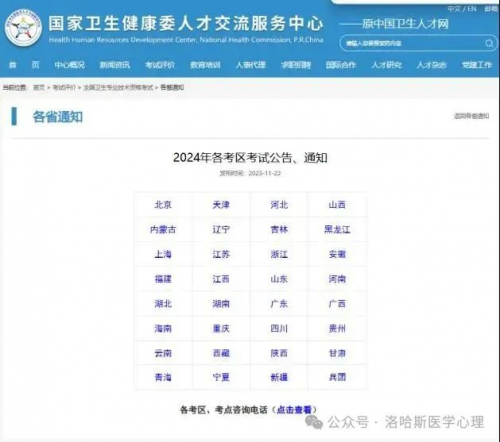Select the 兵团 link in table
Image resolution: width=500 pixels, height=442 pixels.
[x=337, y=377]
